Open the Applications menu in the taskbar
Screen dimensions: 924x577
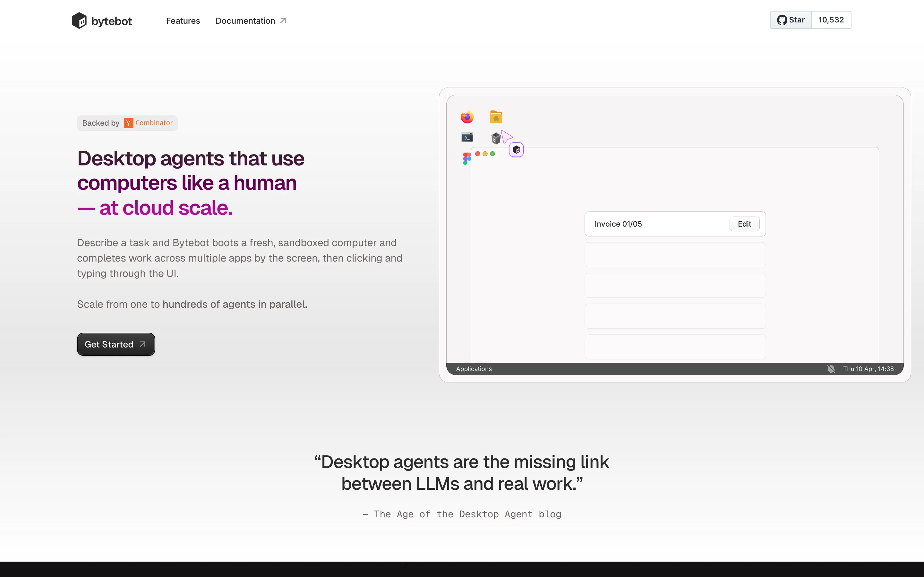click(474, 369)
